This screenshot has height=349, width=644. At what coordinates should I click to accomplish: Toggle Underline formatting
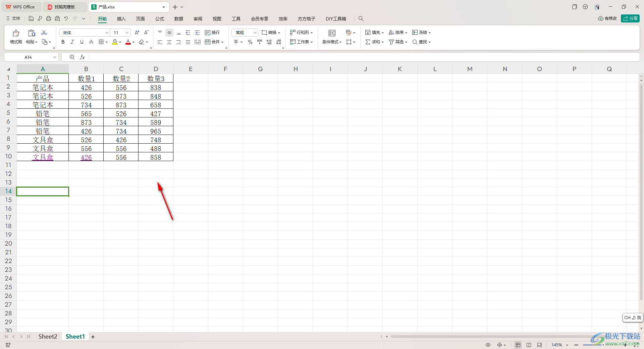coord(82,42)
